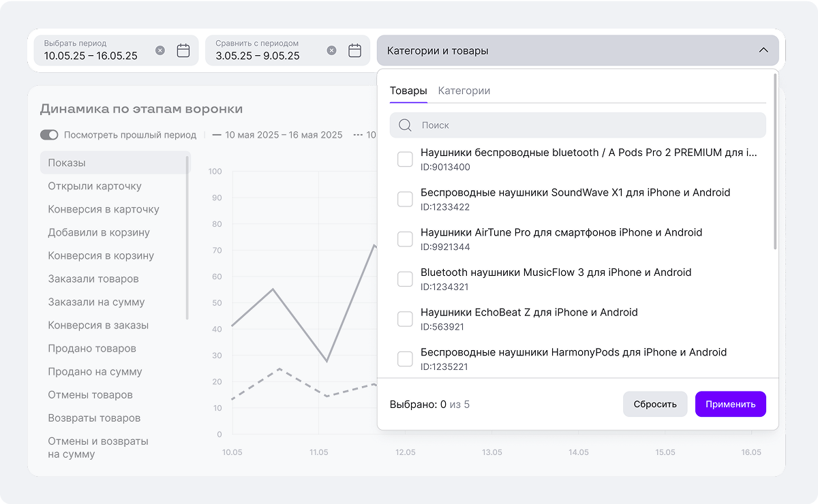Click the product list scrollbar
This screenshot has height=504, width=818.
(775, 161)
